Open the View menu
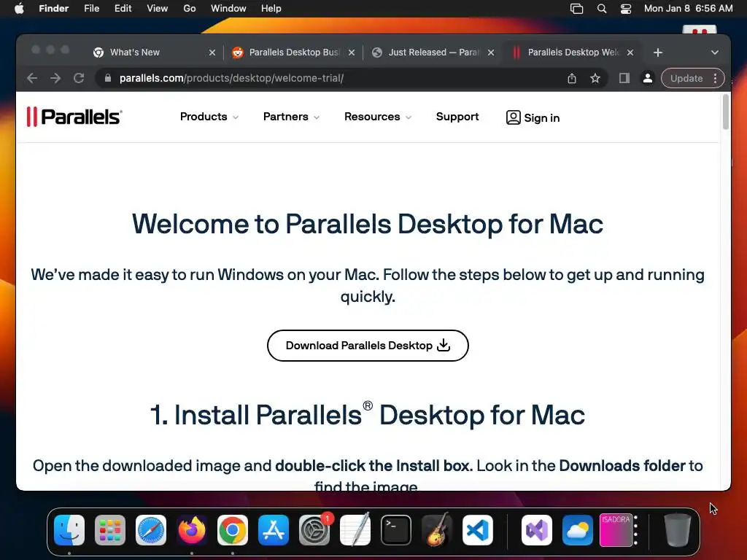The width and height of the screenshot is (747, 560). coord(158,9)
